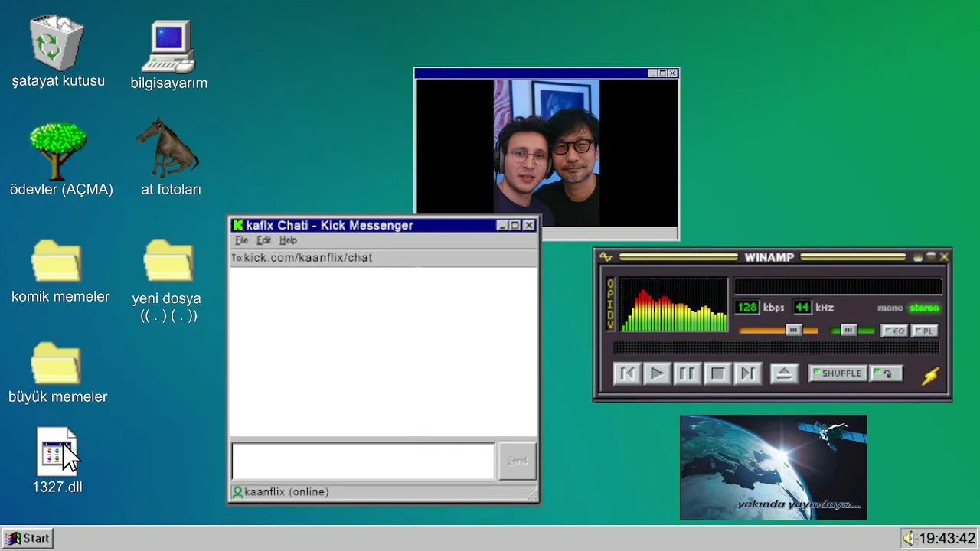Click the kick.com/kaanflix/chat address field
This screenshot has height=551, width=980.
pos(384,258)
